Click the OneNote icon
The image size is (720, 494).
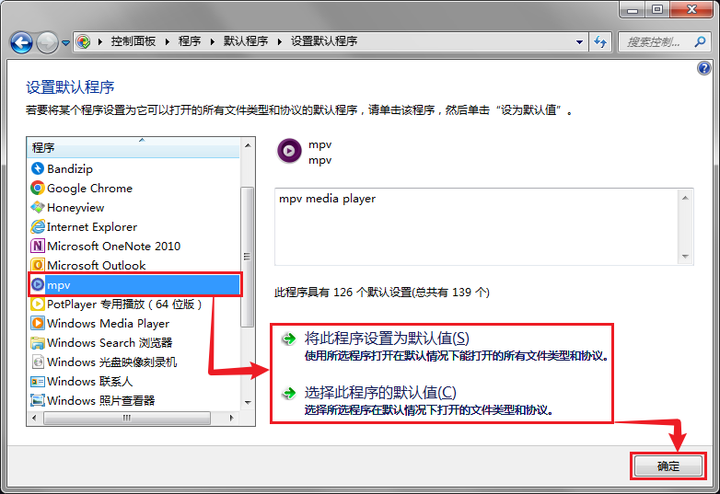pos(37,246)
